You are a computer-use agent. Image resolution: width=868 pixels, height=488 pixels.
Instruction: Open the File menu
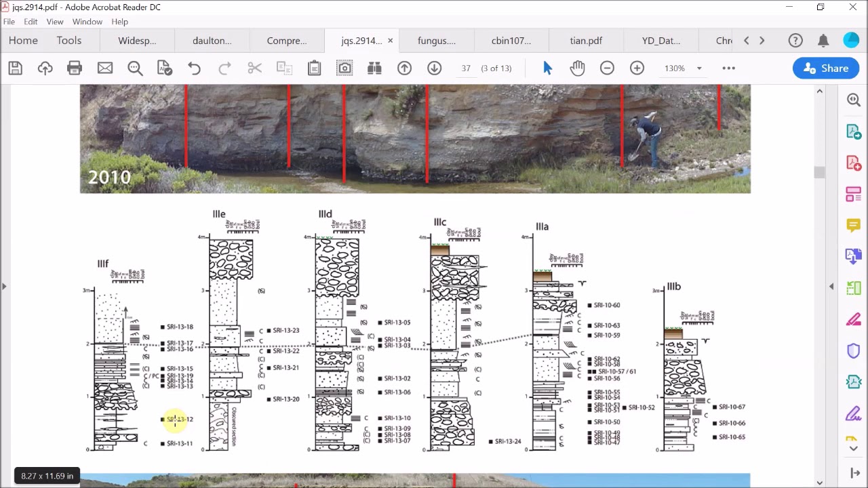[9, 22]
